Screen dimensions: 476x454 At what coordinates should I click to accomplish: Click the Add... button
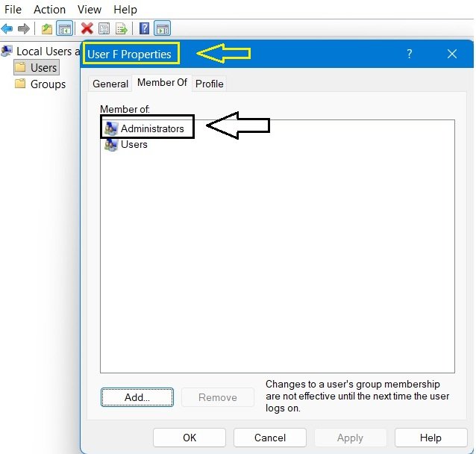point(137,397)
